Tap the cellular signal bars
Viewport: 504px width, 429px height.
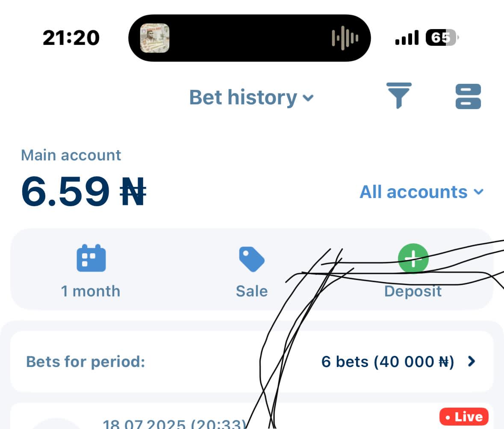coord(407,38)
